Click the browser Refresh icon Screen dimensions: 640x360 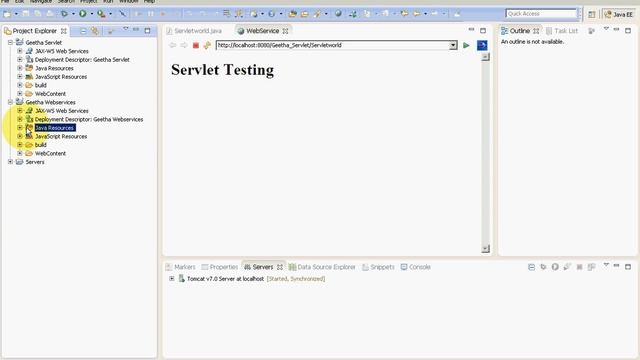click(x=207, y=45)
